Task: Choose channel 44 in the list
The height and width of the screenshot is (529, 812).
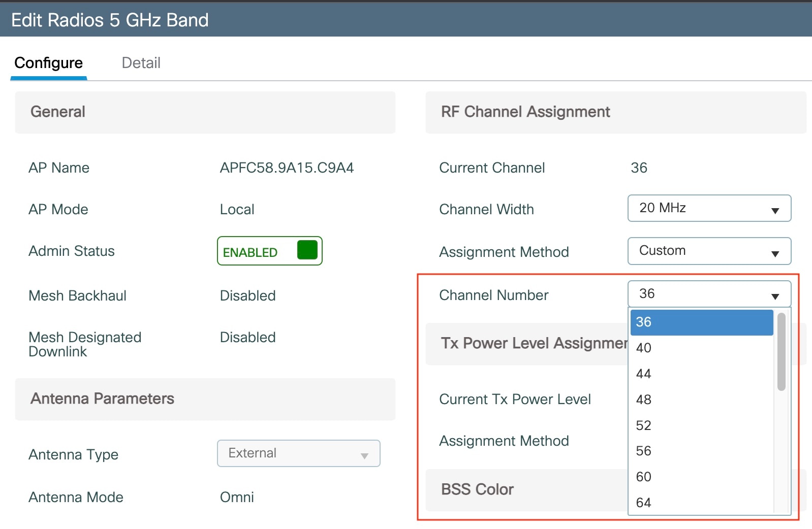Action: point(702,374)
